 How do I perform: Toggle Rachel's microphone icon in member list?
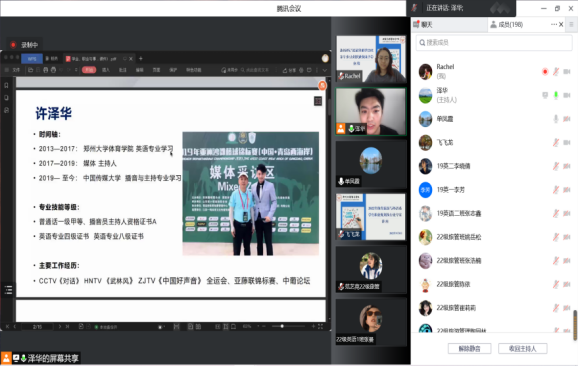556,72
